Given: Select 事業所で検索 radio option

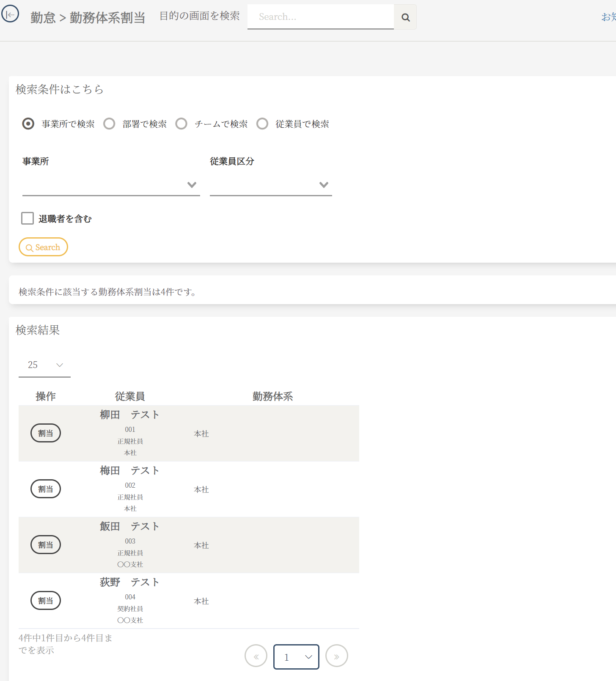Looking at the screenshot, I should 28,124.
